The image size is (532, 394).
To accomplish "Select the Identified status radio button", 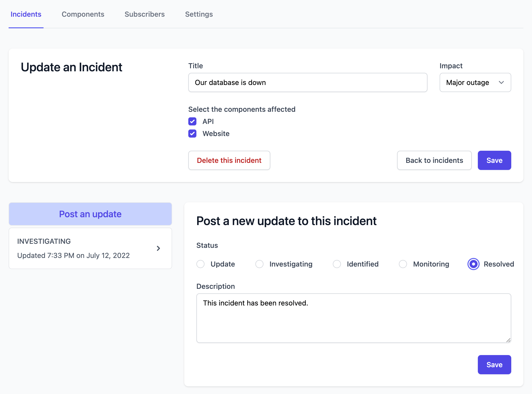I will point(337,264).
